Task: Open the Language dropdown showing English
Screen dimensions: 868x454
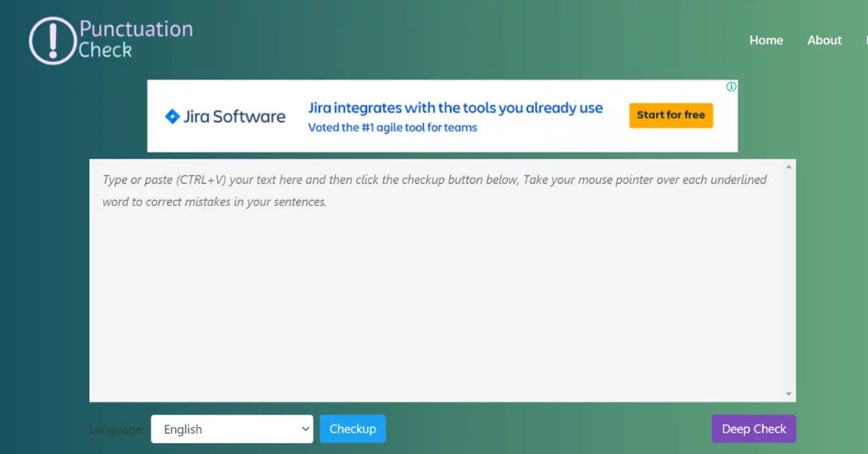Action: point(231,429)
